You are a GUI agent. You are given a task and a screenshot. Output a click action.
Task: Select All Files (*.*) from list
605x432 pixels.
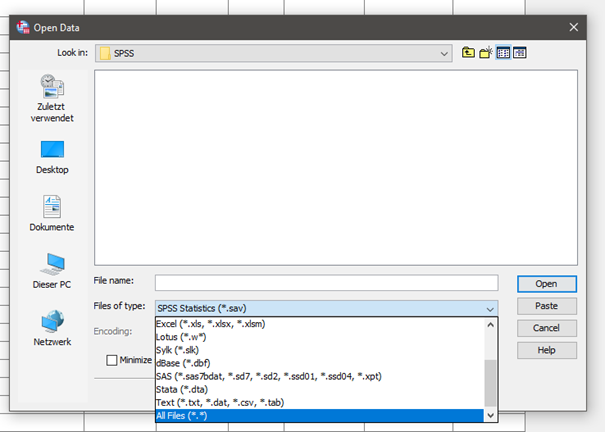coord(318,415)
